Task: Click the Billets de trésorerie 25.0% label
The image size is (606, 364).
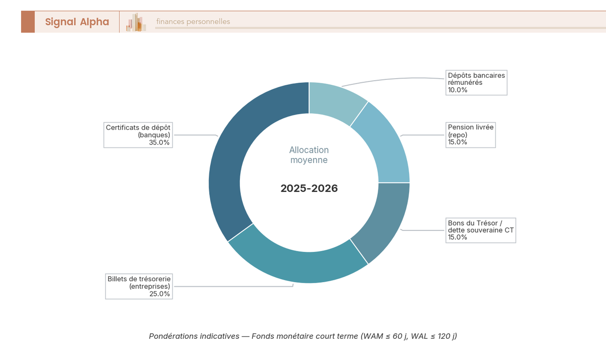Action: coord(139,286)
